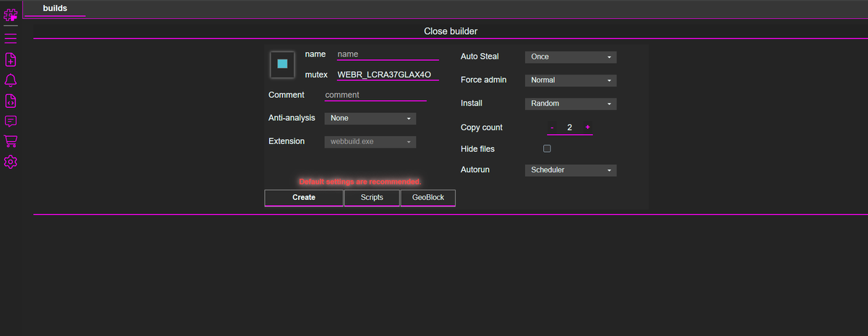Click the Create button
The image size is (868, 336).
pos(304,198)
